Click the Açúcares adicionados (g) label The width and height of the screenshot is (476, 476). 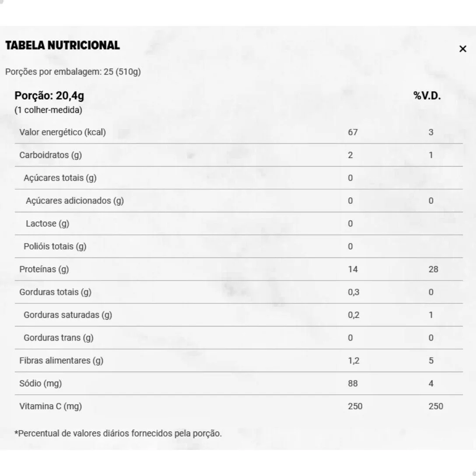(75, 201)
